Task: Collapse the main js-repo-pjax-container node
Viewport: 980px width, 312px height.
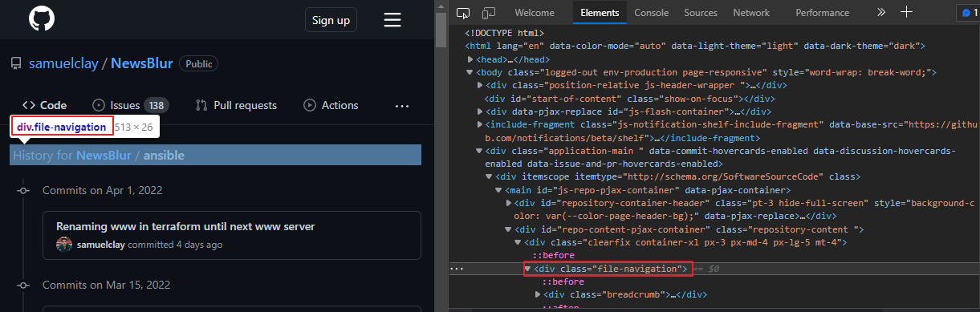Action: coord(499,190)
